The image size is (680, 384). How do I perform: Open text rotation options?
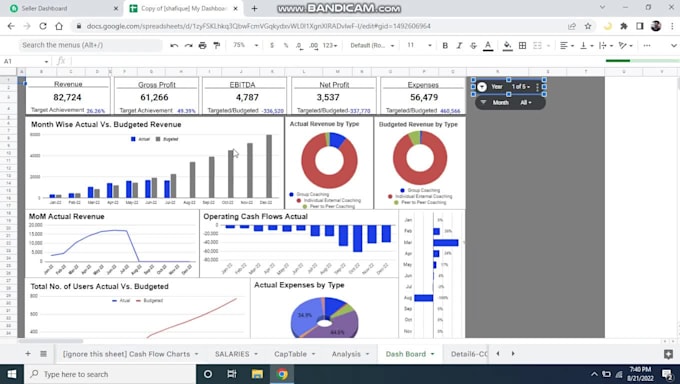[625, 46]
